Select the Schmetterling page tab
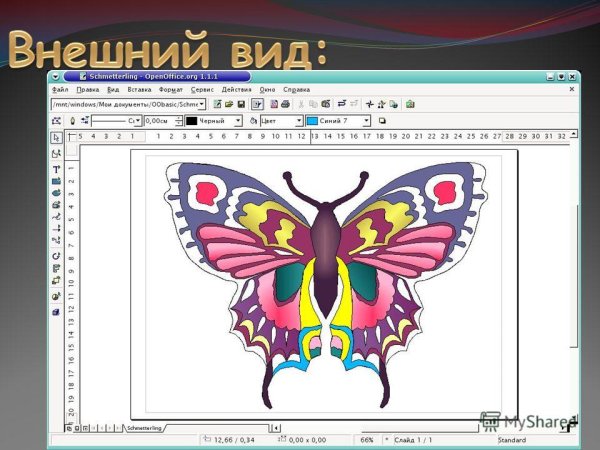The image size is (600, 450). [144, 428]
